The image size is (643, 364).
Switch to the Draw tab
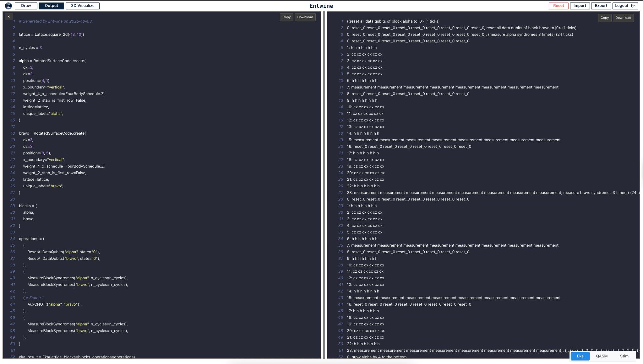[26, 6]
